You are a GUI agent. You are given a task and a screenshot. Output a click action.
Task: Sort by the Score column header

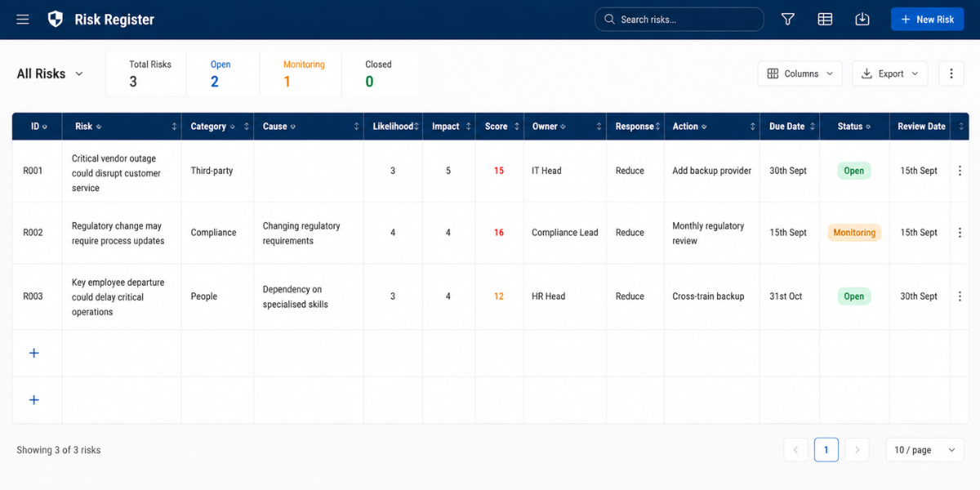[x=500, y=127]
